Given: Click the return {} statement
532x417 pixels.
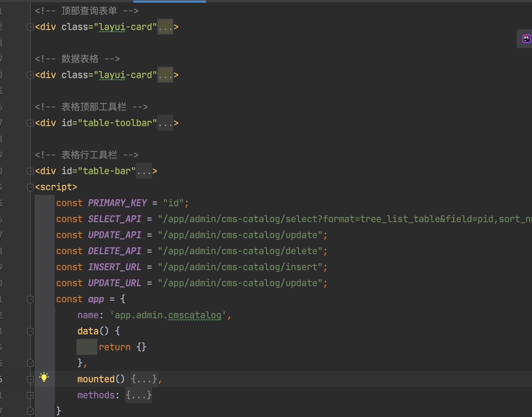Looking at the screenshot, I should 123,347.
